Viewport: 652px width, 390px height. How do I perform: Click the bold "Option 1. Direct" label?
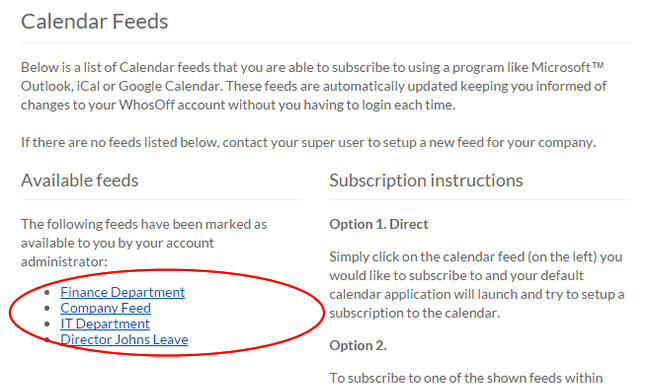tap(378, 224)
